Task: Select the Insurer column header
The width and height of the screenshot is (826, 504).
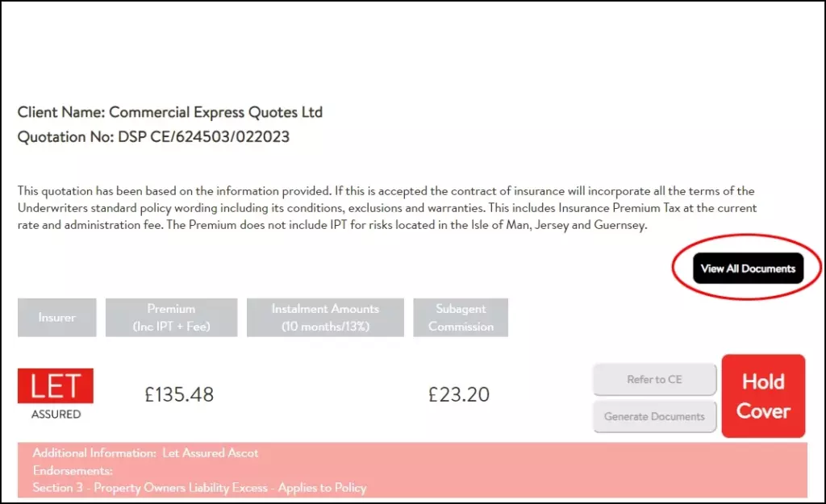Action: click(x=56, y=318)
